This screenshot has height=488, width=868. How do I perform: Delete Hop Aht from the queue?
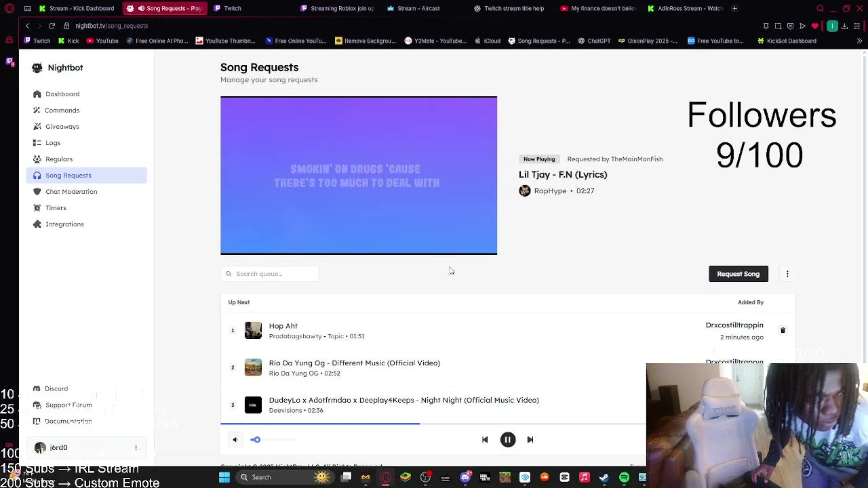click(783, 331)
